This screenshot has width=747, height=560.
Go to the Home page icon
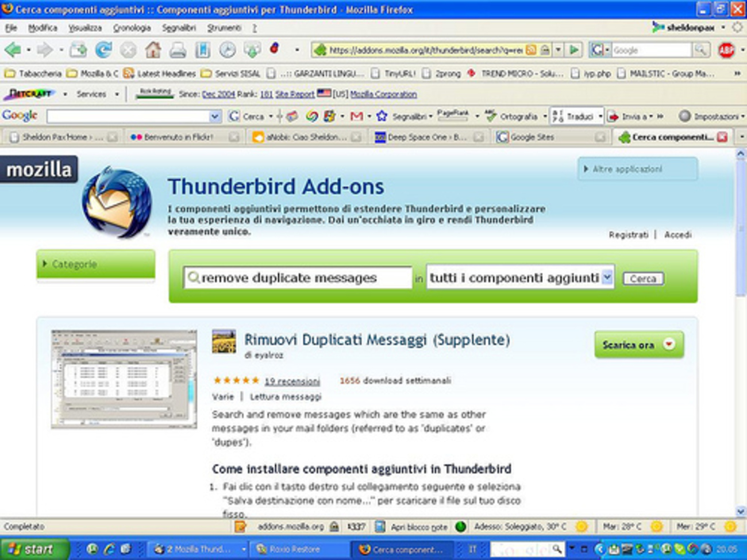click(153, 51)
